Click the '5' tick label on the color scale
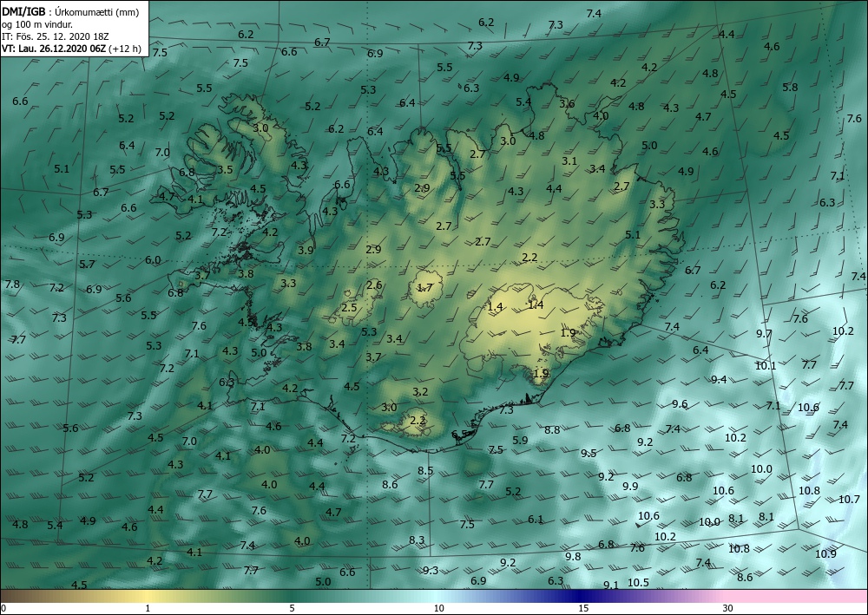The height and width of the screenshot is (615, 868). [x=292, y=608]
